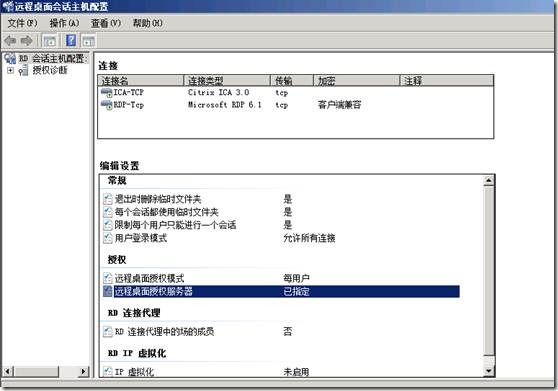Click the icon beside 每个会话都使用临时文件夹
Viewport: 558px width, 391px height.
(107, 212)
